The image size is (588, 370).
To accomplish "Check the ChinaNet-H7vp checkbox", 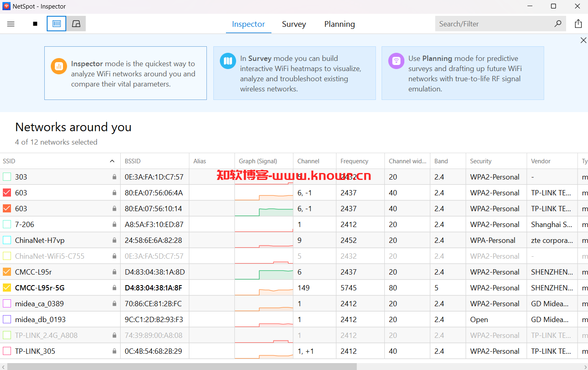I will (x=7, y=240).
